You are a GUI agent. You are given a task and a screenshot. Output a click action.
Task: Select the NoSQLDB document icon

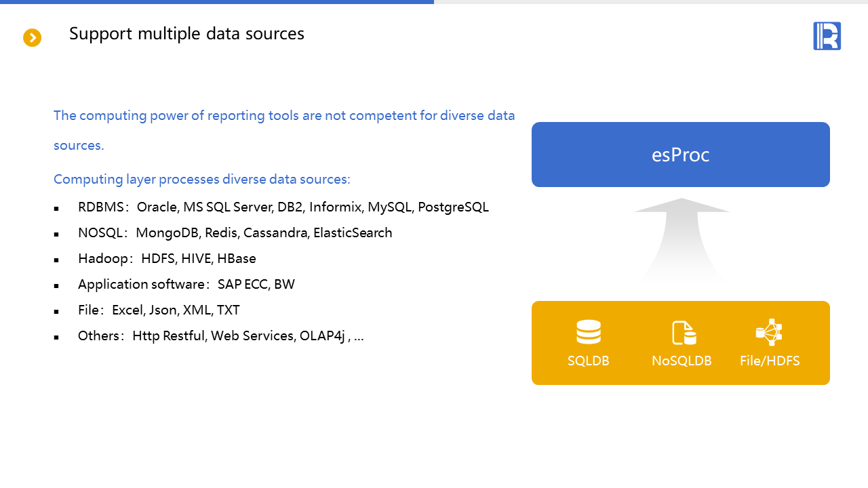coord(684,333)
